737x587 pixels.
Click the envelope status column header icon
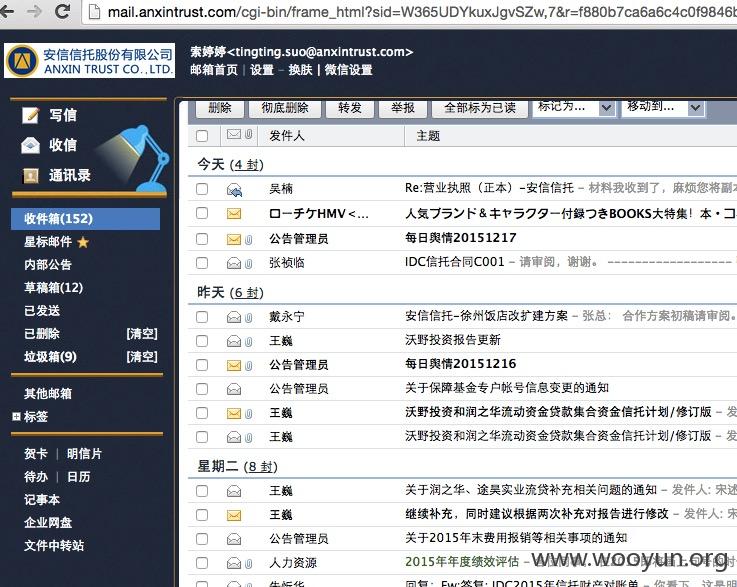pos(234,134)
